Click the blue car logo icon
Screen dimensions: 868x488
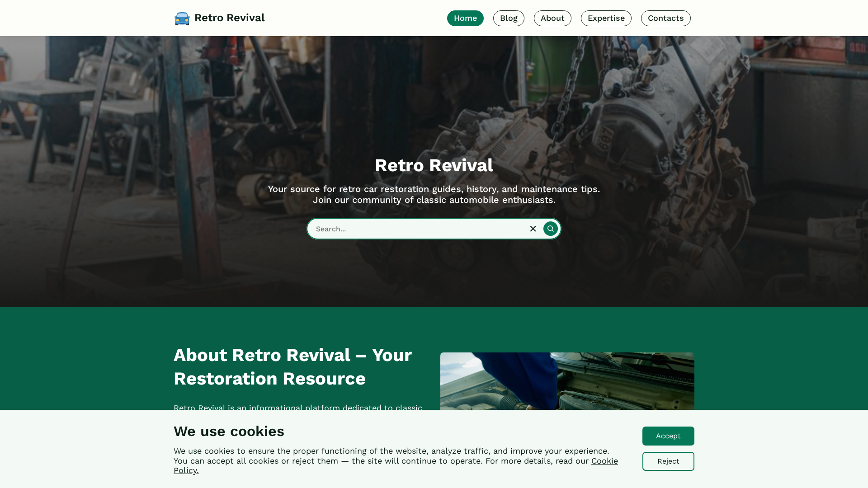click(x=182, y=19)
